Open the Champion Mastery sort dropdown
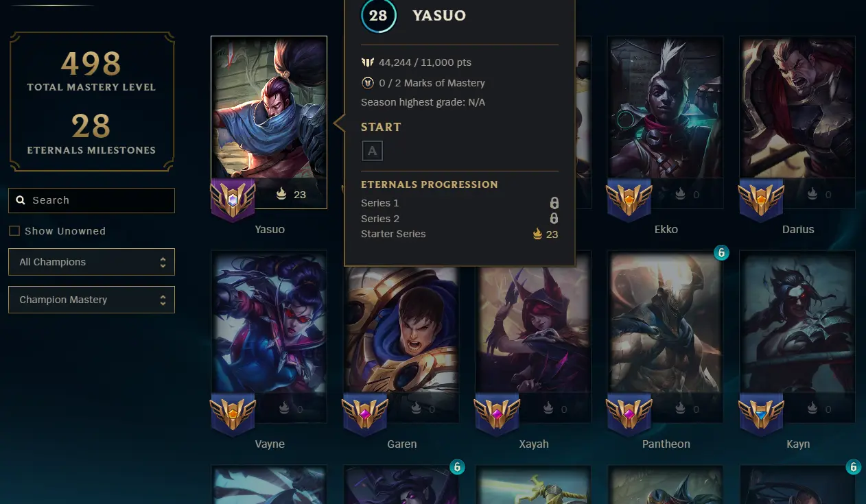 click(x=91, y=300)
